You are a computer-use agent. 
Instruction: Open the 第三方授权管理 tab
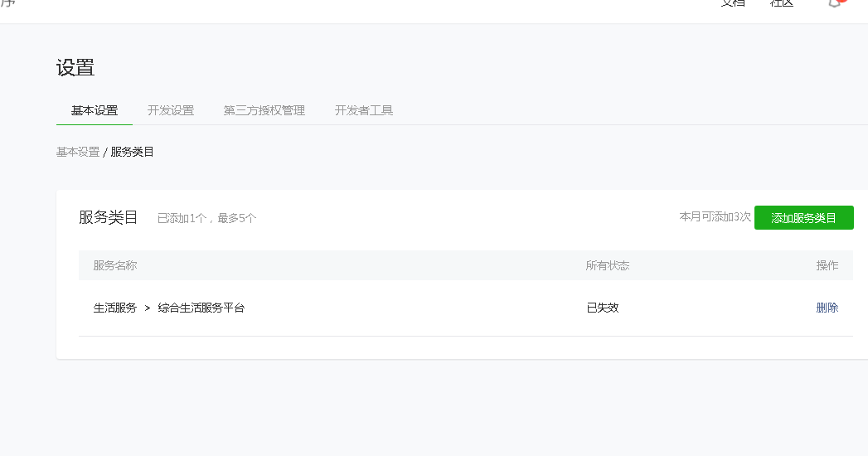click(264, 110)
